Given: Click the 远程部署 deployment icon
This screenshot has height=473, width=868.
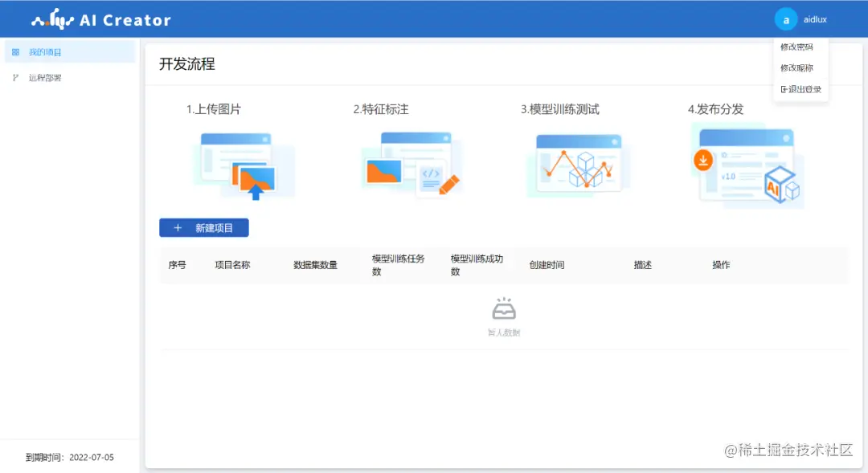Looking at the screenshot, I should [14, 77].
